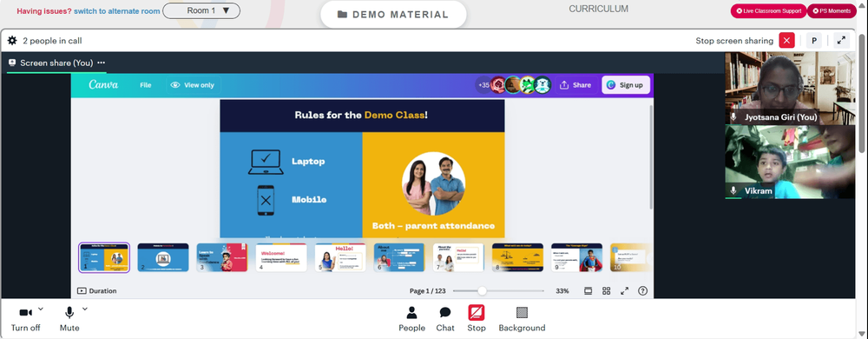Open the DEMO MATERIAL tab
Viewport: 868px width, 339px height.
(393, 15)
